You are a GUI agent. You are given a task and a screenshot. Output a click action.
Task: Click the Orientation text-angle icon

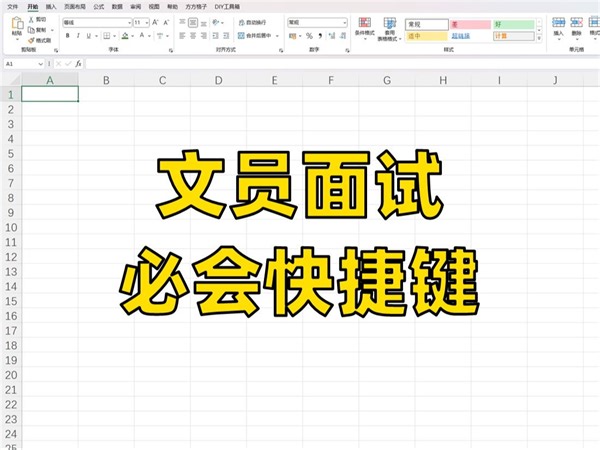coord(216,23)
